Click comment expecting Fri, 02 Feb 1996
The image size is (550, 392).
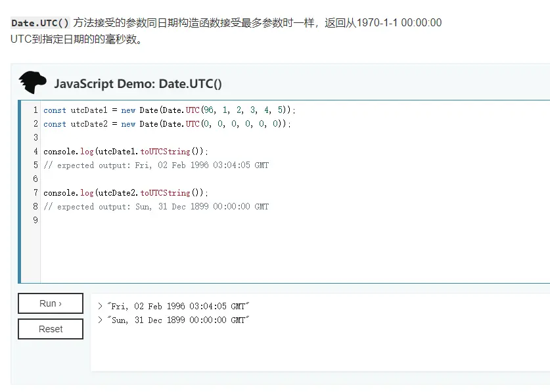156,165
